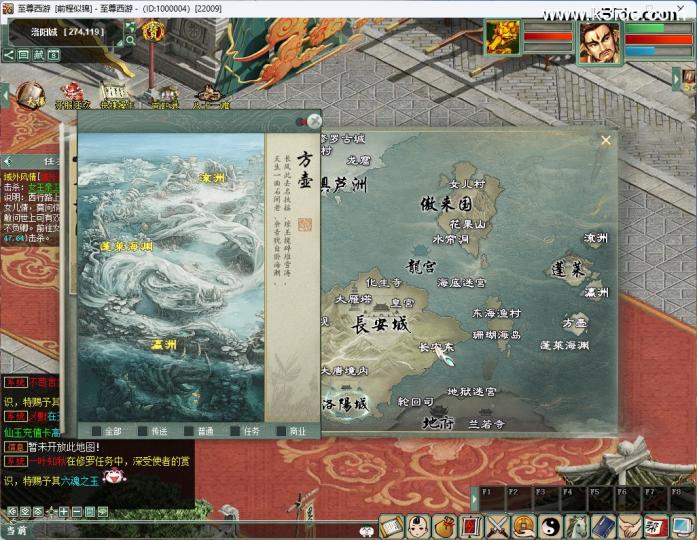Viewport: 697px width, 540px height.
Task: Click the red gift pile event icon
Action: click(x=72, y=96)
